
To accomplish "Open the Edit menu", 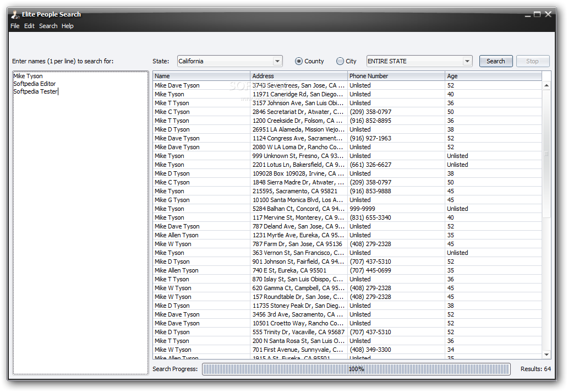I will click(29, 26).
